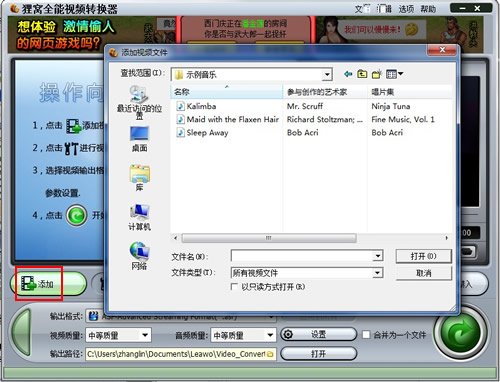Image resolution: width=500 pixels, height=382 pixels.
Task: Click the file name (文件名) input field
Action: tap(302, 256)
